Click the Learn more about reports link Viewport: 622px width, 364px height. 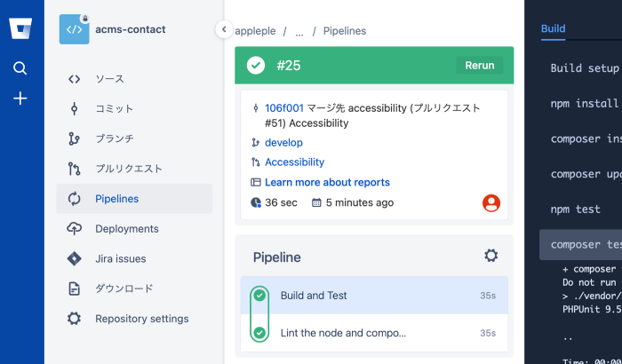pos(327,182)
